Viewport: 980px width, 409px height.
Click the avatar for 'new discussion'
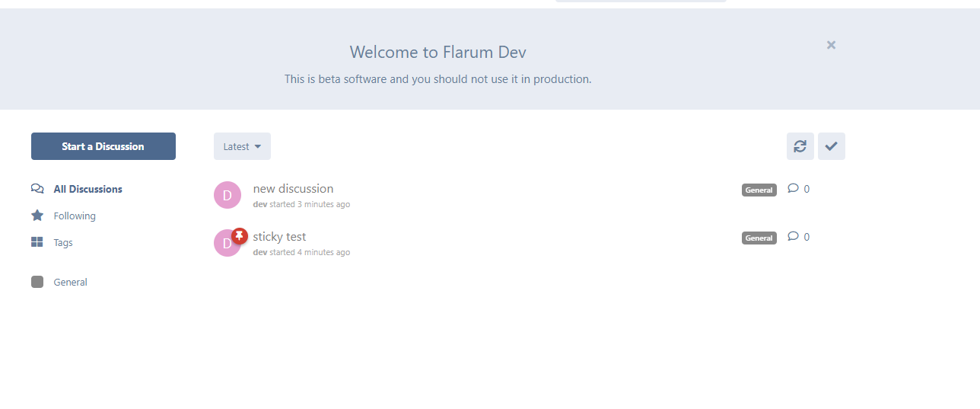pos(228,195)
